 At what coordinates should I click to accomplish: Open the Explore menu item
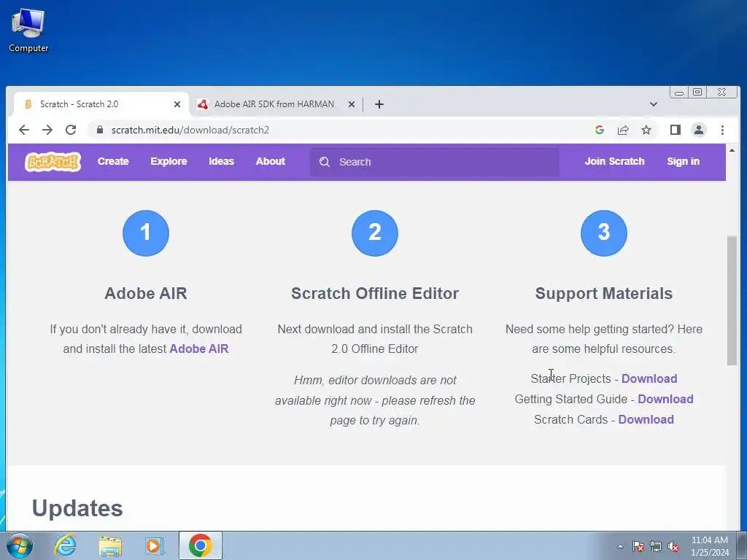pos(169,161)
